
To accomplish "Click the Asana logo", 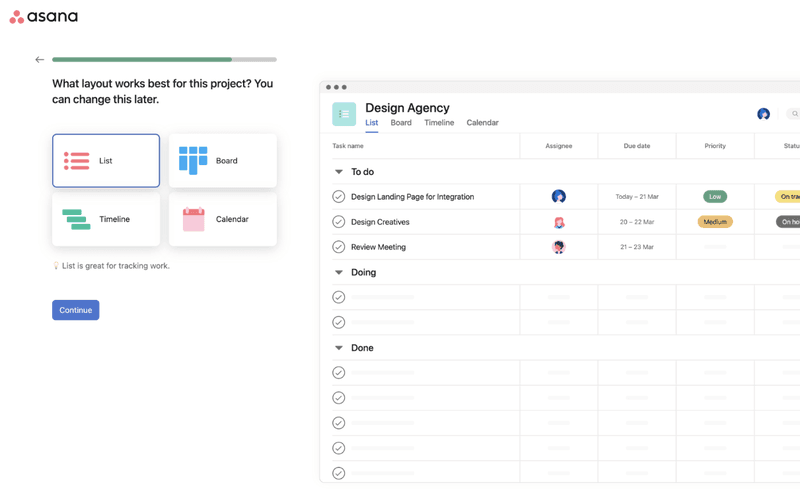I will click(43, 17).
